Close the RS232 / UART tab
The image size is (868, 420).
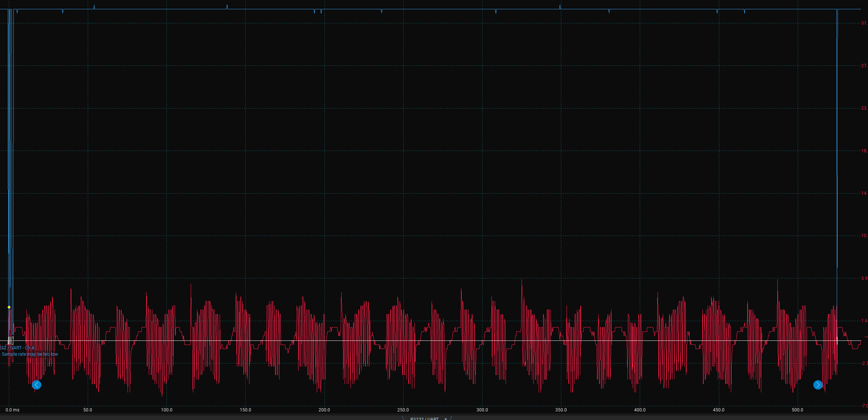point(446,419)
